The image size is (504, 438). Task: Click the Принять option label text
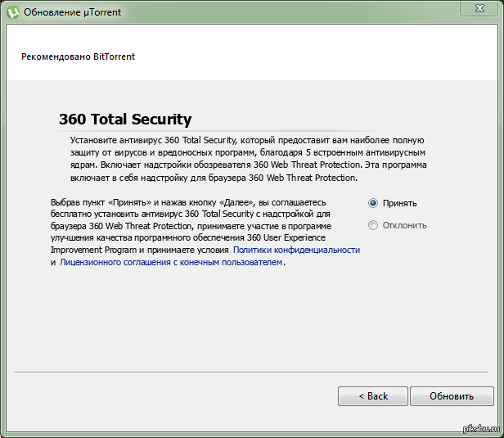pos(400,203)
